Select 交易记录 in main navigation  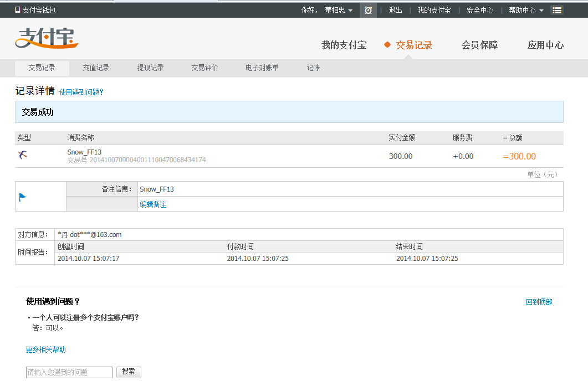click(414, 45)
